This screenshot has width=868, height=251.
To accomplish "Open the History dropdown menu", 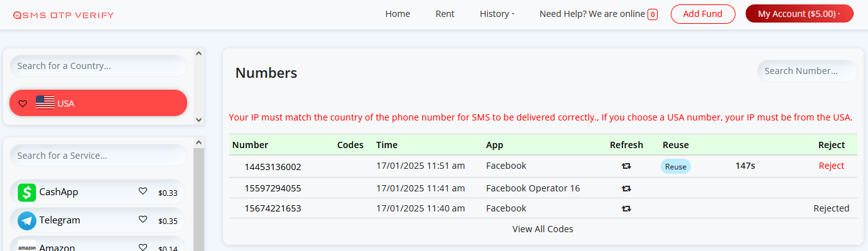I will [x=497, y=14].
